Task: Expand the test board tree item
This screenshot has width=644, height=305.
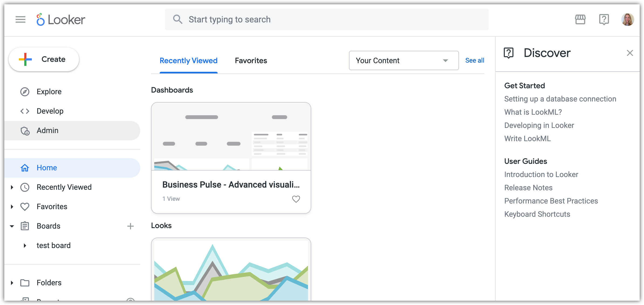Action: [x=25, y=246]
